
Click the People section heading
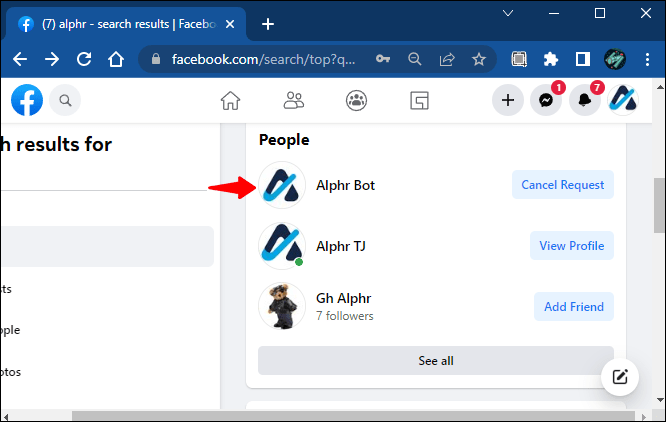point(284,140)
